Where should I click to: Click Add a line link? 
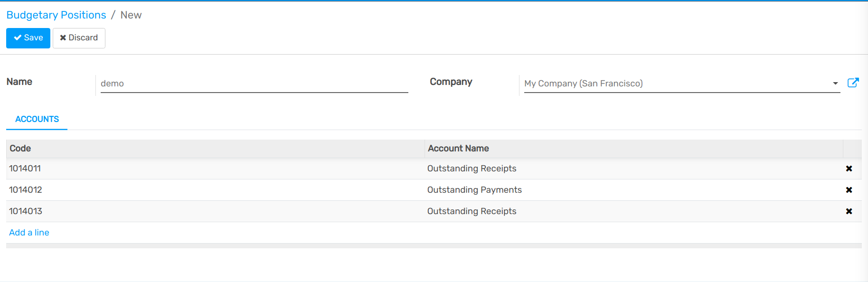pos(29,233)
